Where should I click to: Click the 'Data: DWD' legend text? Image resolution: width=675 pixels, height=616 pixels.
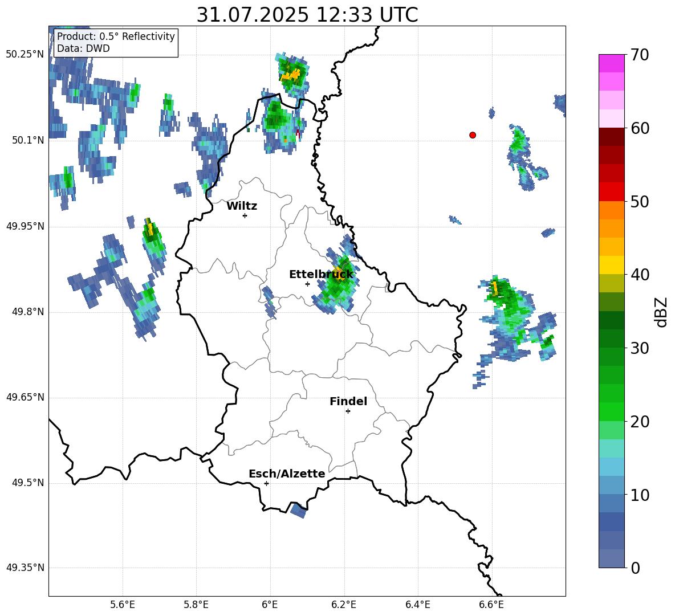[x=83, y=48]
